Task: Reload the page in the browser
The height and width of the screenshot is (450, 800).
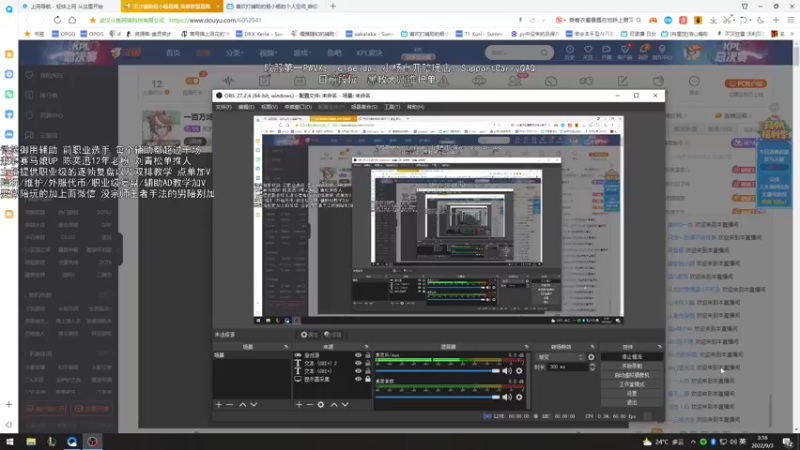Action: pyautogui.click(x=57, y=20)
